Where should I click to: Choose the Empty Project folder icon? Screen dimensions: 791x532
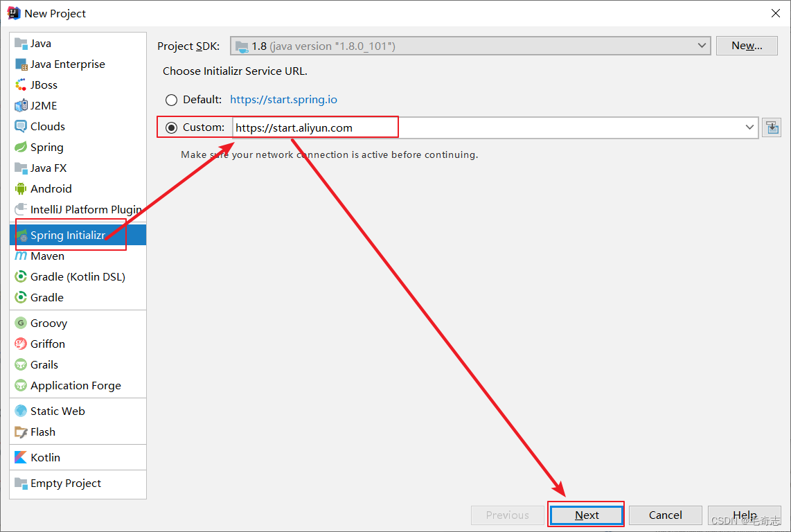[x=21, y=483]
